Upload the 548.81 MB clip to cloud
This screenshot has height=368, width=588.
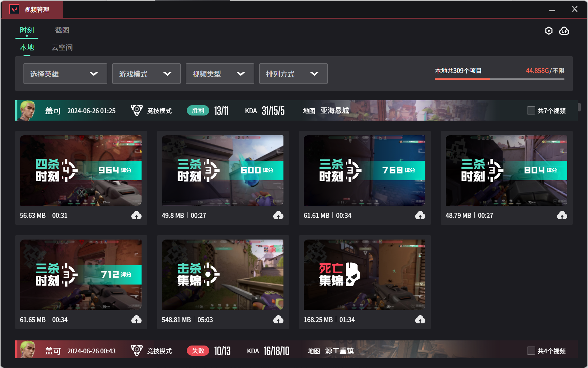(x=278, y=320)
